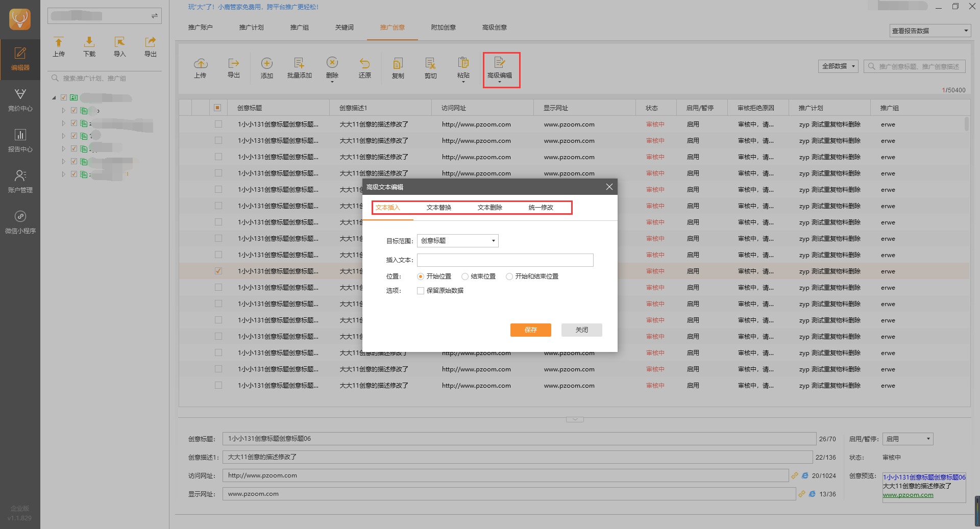Click the 复制 copy icon
This screenshot has height=529, width=980.
coord(398,68)
